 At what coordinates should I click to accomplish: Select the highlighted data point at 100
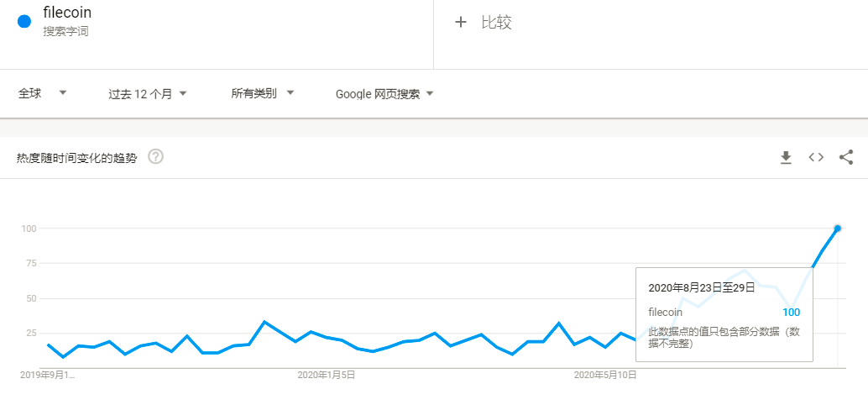[838, 228]
